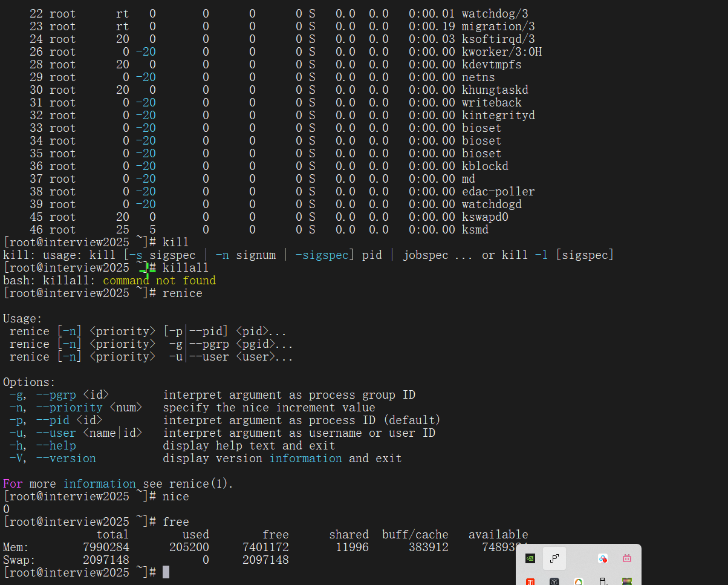
Task: Click the "command not found" error text
Action: 159,280
